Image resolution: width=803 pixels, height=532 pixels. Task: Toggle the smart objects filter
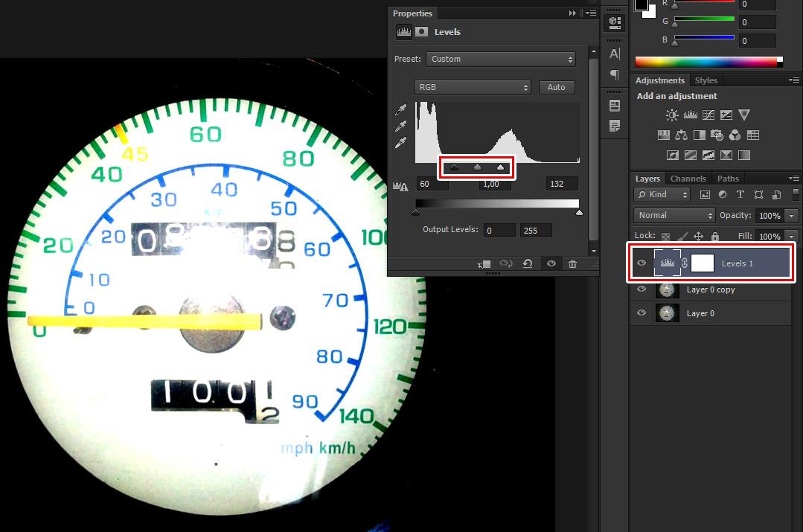tap(777, 195)
